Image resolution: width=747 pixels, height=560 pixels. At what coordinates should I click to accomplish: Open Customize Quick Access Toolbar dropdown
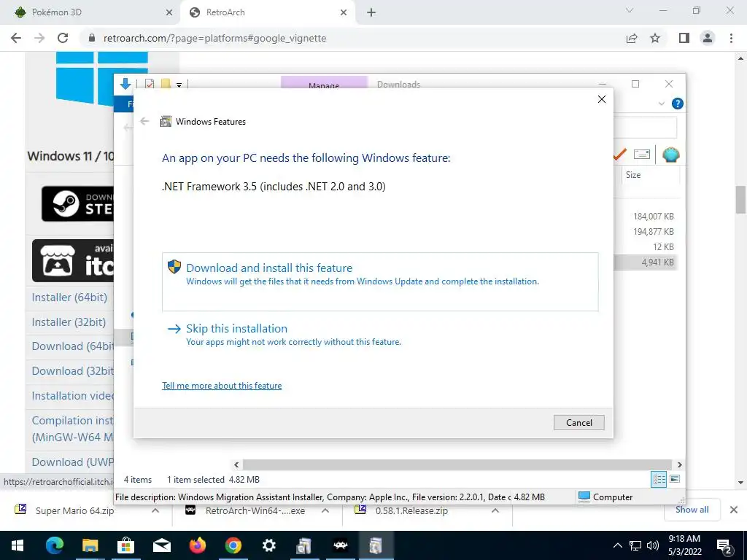179,85
